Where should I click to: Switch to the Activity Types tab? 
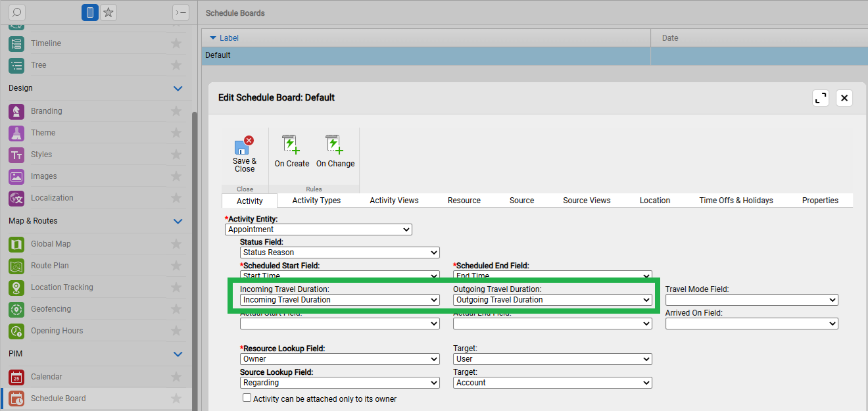coord(316,201)
